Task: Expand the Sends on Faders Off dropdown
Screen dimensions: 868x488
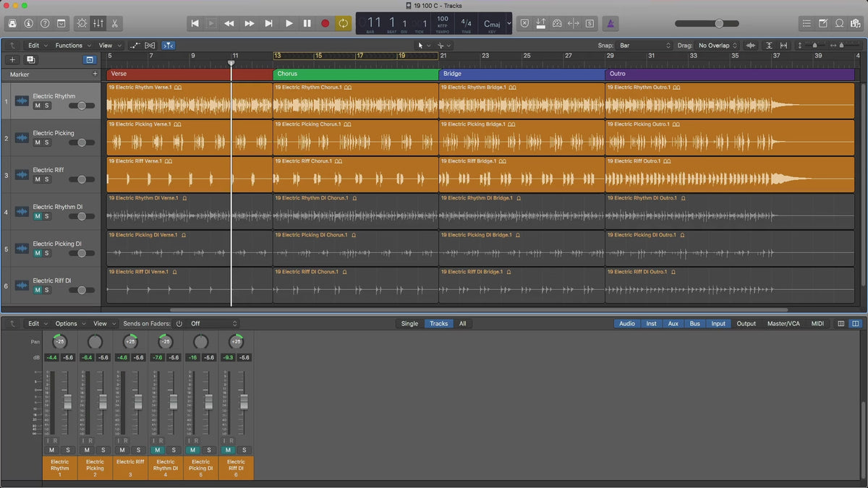Action: coord(213,324)
